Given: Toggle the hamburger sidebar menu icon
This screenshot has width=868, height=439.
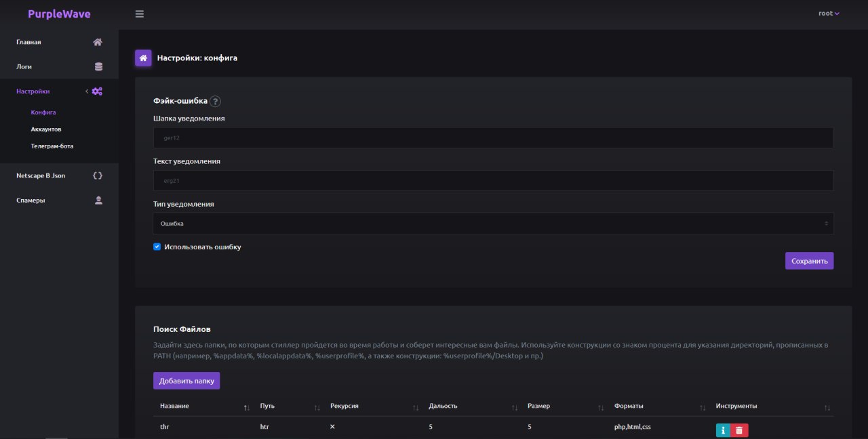Looking at the screenshot, I should click(x=140, y=14).
